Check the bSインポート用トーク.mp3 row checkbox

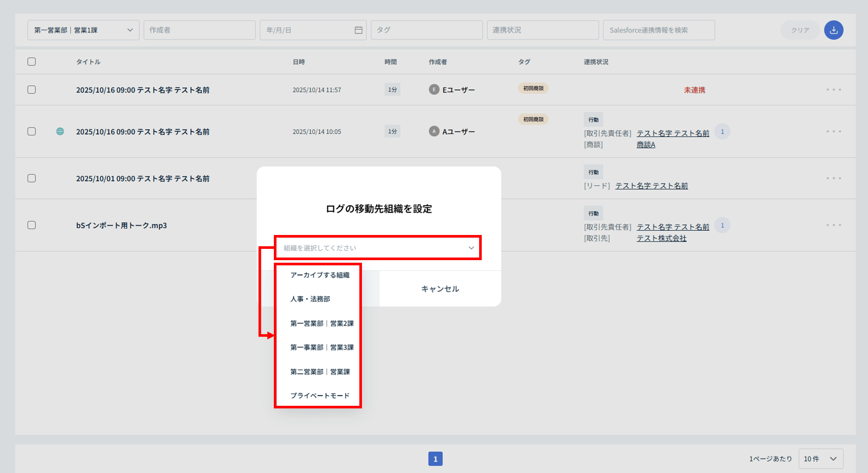click(32, 225)
